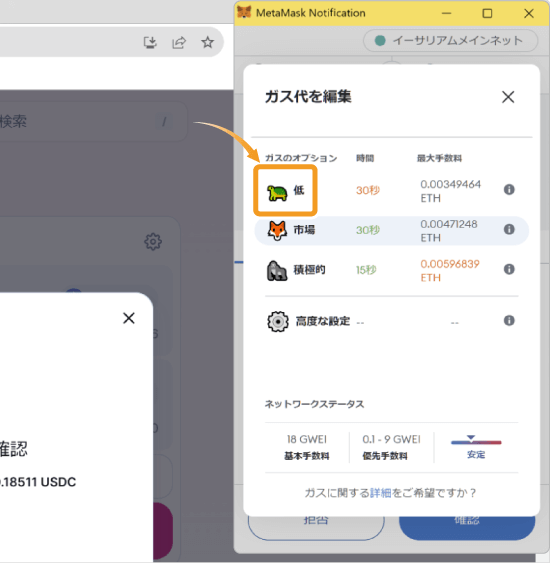The height and width of the screenshot is (563, 550).
Task: Show info for the market gas option
Action: coord(509,229)
